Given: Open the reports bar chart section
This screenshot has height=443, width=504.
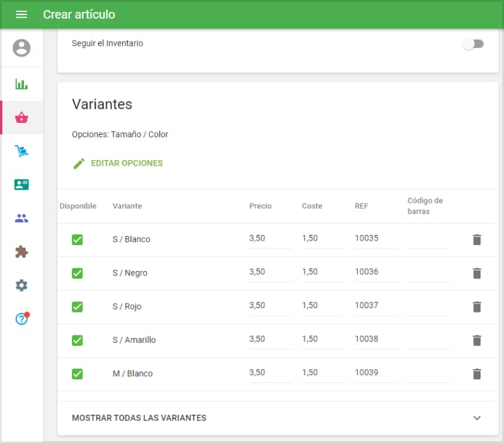Looking at the screenshot, I should click(21, 84).
